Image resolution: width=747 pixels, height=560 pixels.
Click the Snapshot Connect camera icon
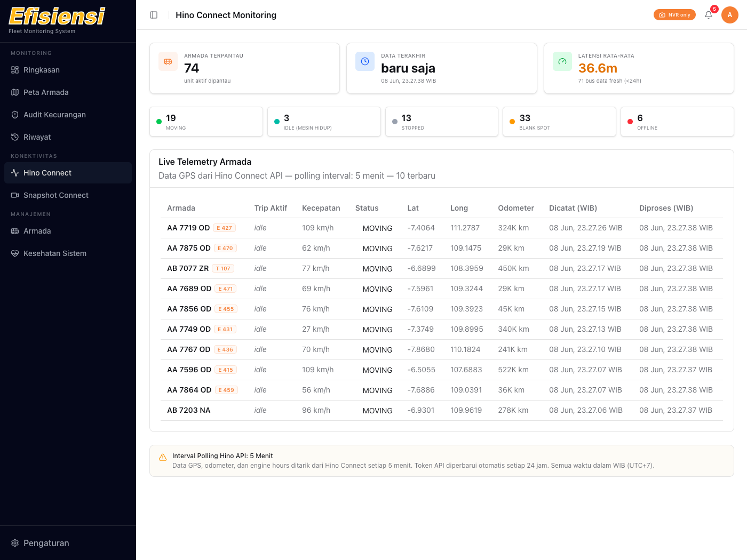(x=15, y=195)
